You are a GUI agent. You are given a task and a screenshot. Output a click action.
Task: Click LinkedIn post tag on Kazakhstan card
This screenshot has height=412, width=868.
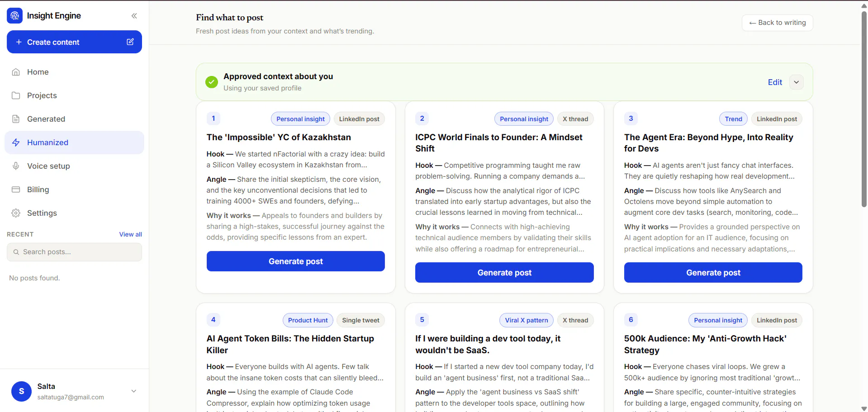359,119
